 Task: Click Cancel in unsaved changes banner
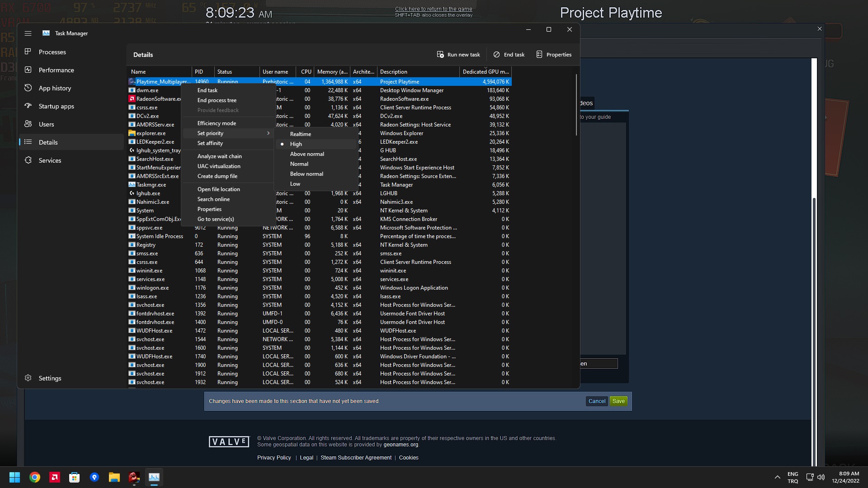[597, 401]
